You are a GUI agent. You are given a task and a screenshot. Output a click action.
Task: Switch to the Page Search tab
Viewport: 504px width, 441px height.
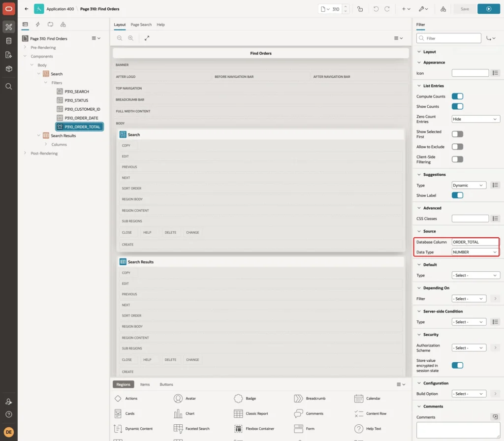(141, 25)
